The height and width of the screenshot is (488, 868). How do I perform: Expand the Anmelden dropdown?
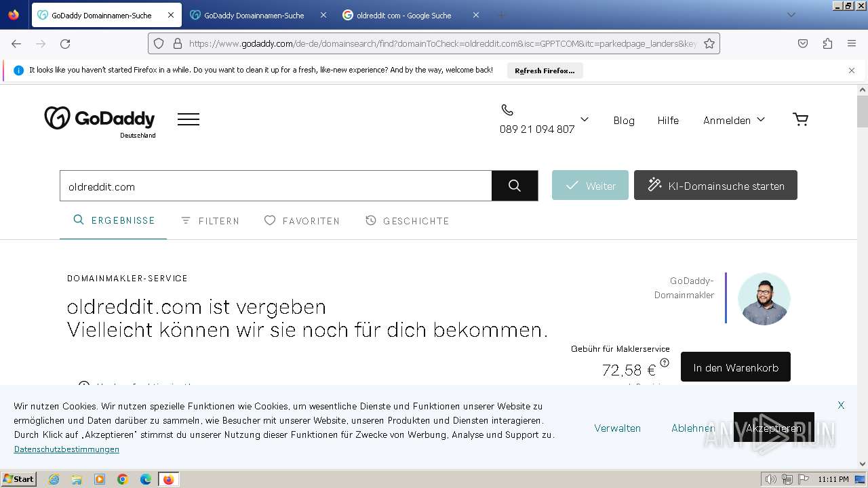734,120
